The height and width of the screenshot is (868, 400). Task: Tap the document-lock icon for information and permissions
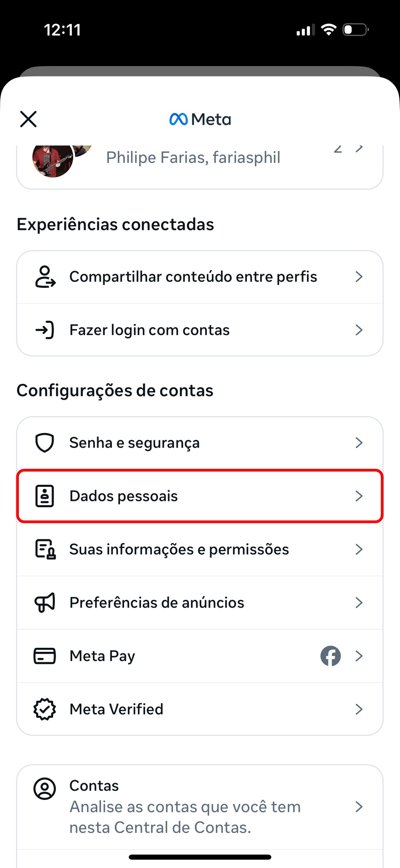[x=45, y=549]
